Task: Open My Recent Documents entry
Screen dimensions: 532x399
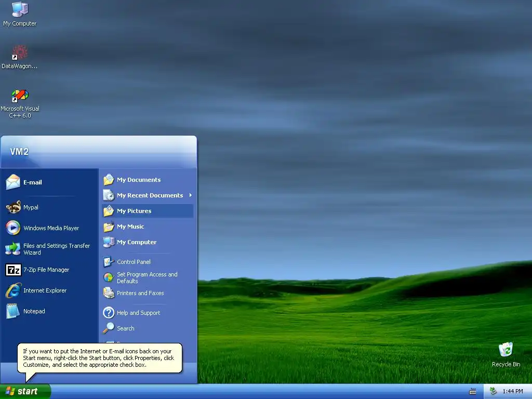Action: click(x=148, y=195)
